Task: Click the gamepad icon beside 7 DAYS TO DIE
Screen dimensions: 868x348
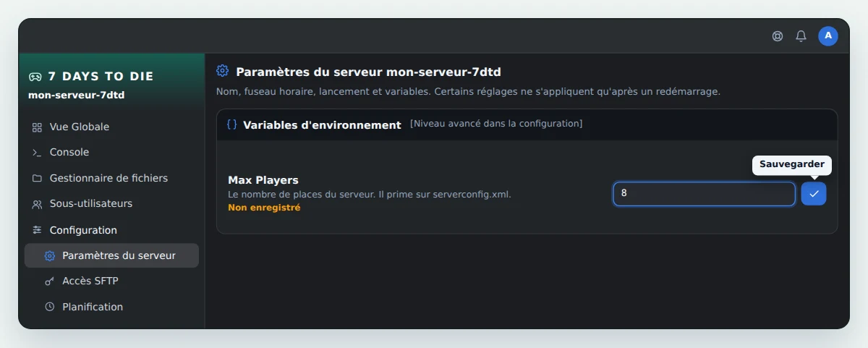Action: (x=35, y=76)
